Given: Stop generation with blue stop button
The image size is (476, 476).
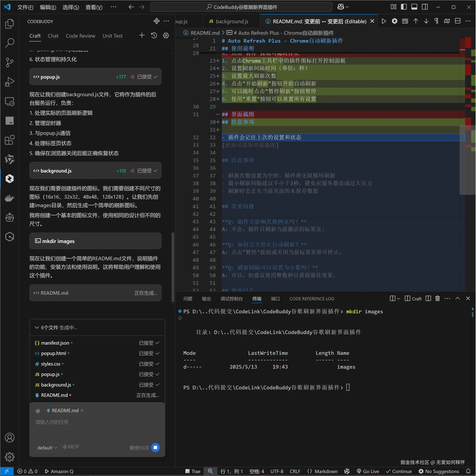Looking at the screenshot, I should pyautogui.click(x=155, y=447).
